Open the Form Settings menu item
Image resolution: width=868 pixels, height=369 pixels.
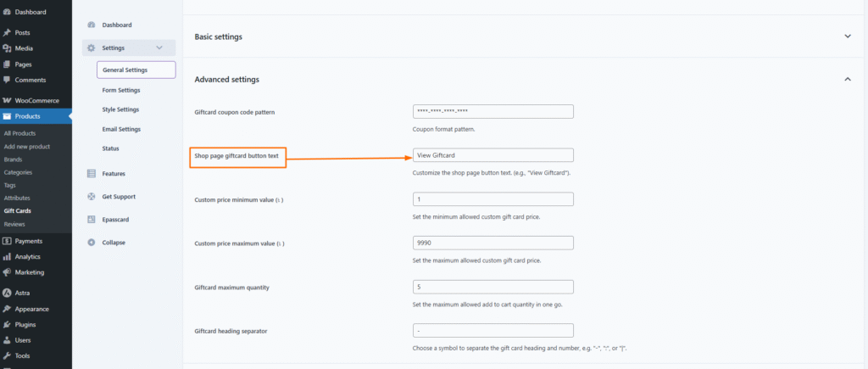(121, 90)
